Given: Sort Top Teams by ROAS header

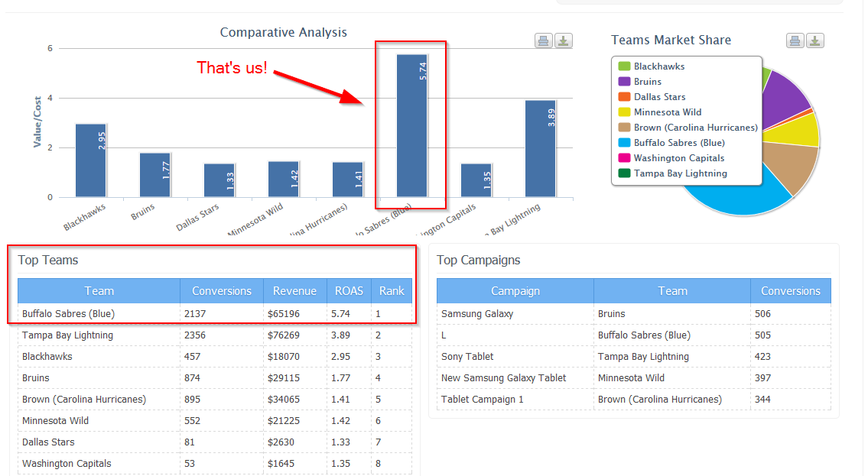Looking at the screenshot, I should (349, 291).
